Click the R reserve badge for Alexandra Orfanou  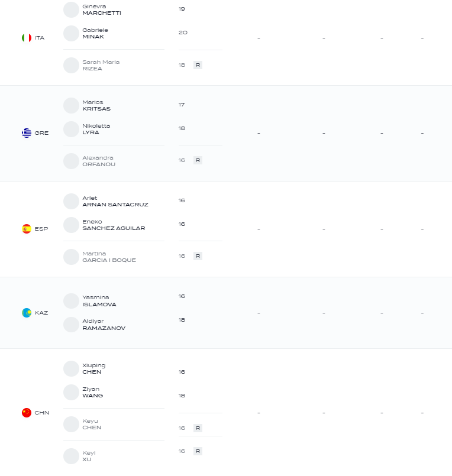pos(198,160)
